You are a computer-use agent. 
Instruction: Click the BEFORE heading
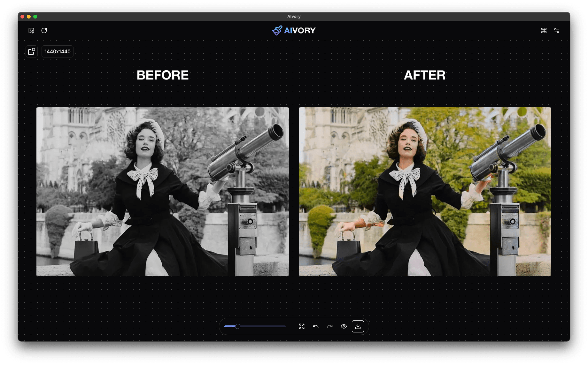[x=163, y=75]
